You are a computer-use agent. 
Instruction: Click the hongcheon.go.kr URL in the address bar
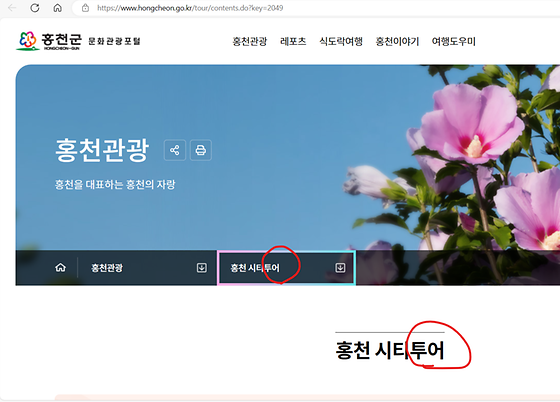click(190, 8)
